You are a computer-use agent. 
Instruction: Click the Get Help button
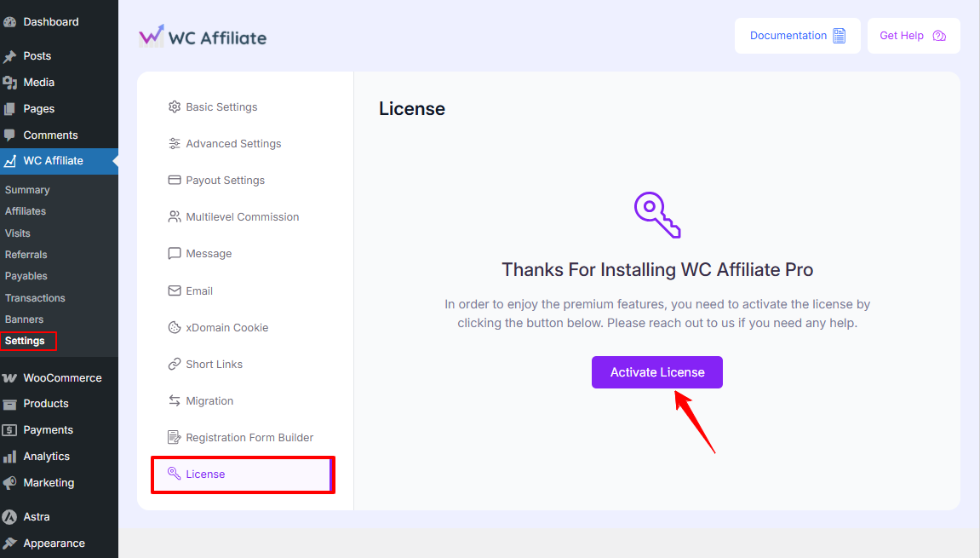913,36
